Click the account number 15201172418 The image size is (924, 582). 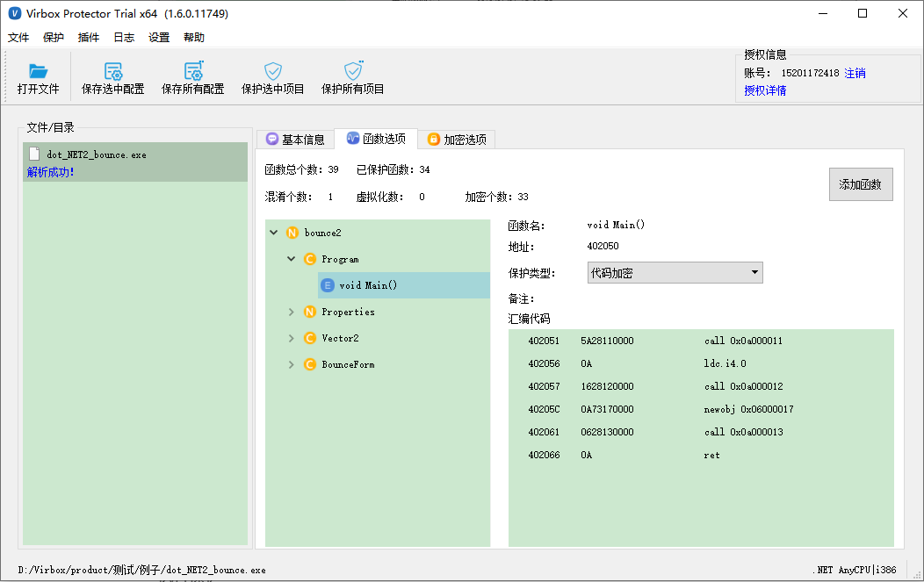coord(811,73)
